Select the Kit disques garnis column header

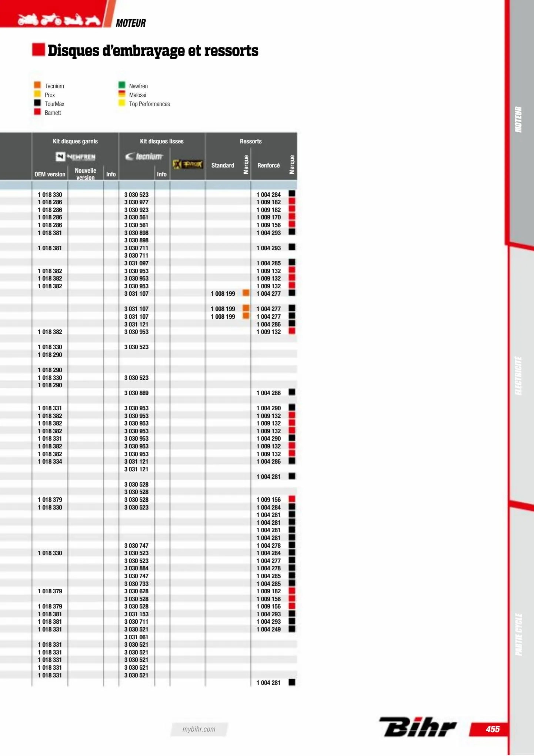tap(75, 141)
